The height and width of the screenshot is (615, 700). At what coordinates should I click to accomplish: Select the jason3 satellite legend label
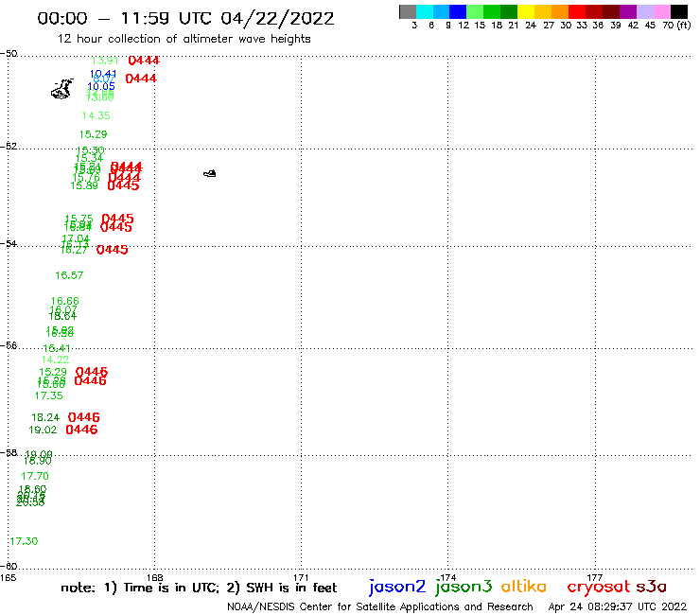point(464,587)
